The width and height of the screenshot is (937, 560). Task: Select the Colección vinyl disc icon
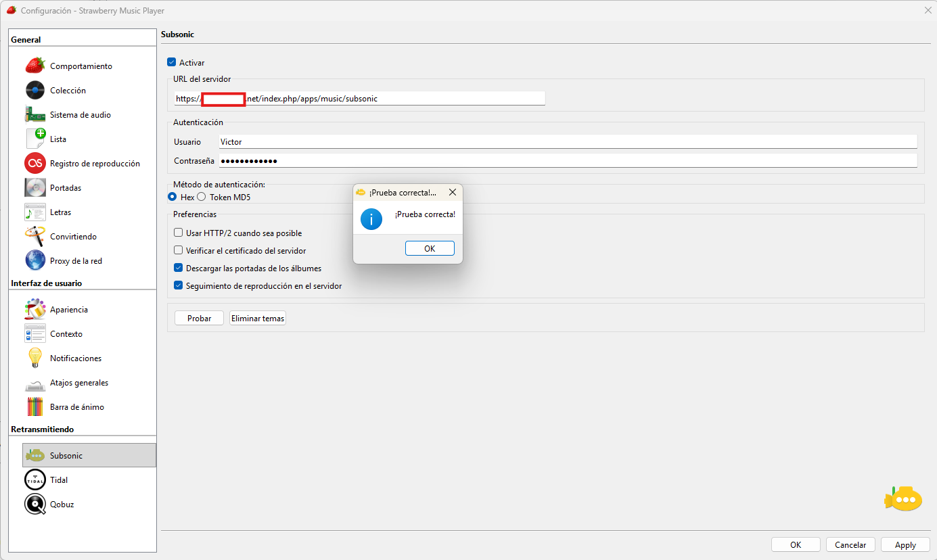click(35, 91)
